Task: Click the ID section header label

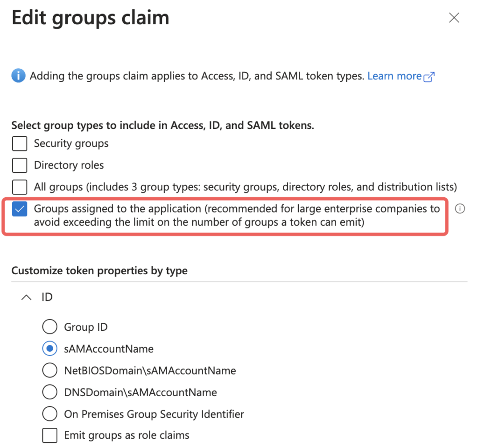Action: coord(47,297)
